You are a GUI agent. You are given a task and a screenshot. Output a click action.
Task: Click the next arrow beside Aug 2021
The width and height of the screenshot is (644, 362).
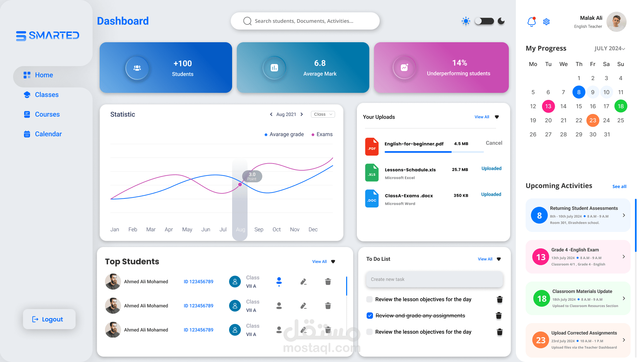tap(302, 114)
